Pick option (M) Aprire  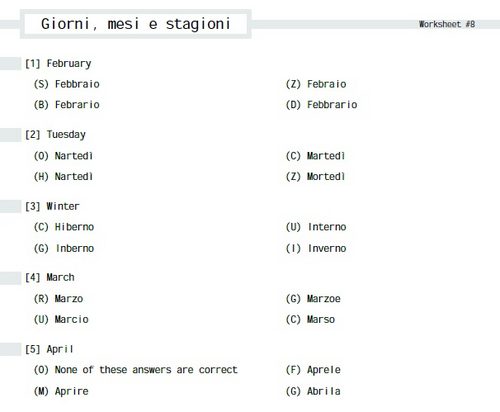tap(61, 391)
